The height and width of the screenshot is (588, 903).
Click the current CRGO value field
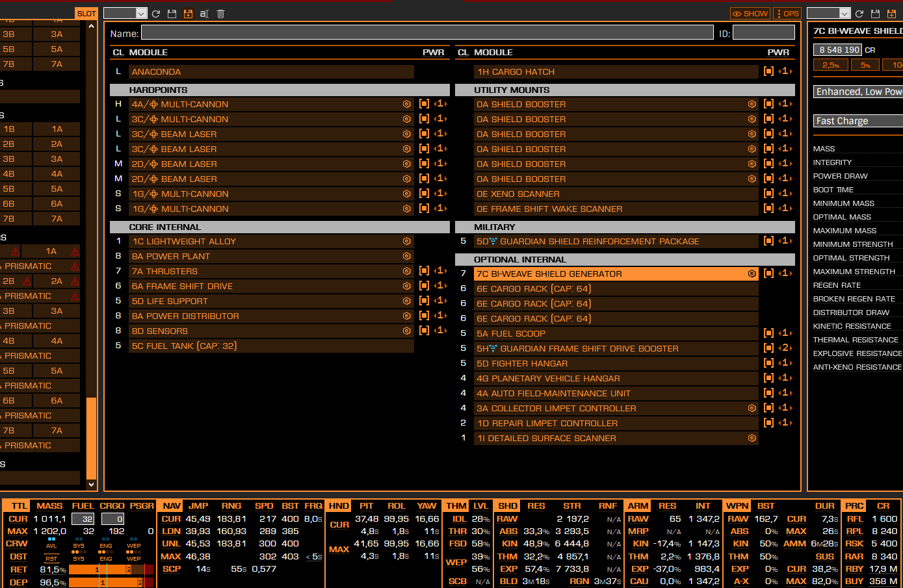112,519
